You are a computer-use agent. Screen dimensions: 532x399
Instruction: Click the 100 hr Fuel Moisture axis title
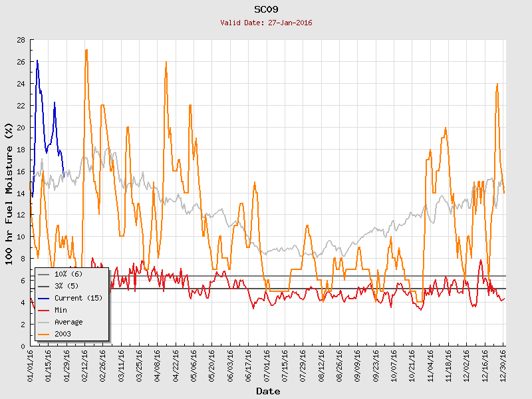[9, 193]
